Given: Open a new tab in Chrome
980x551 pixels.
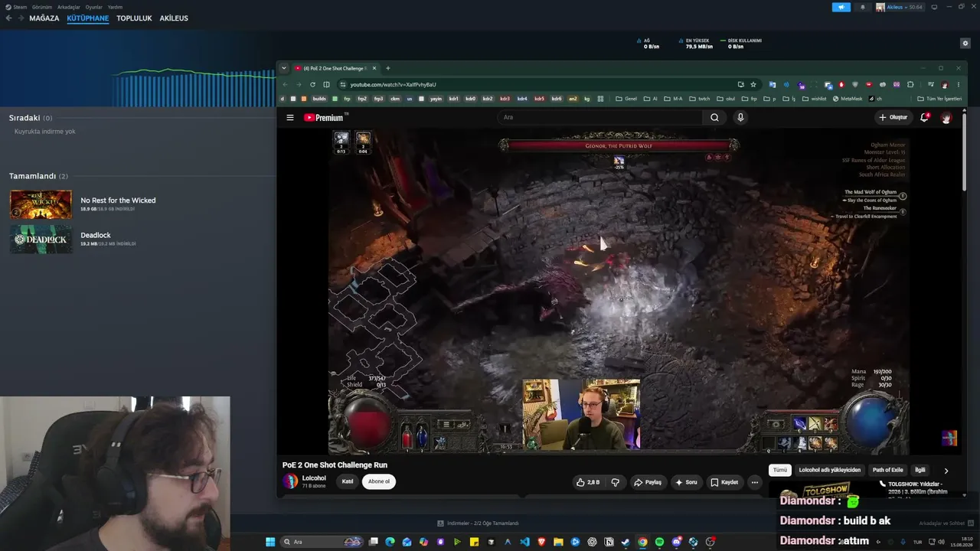Looking at the screenshot, I should click(387, 68).
